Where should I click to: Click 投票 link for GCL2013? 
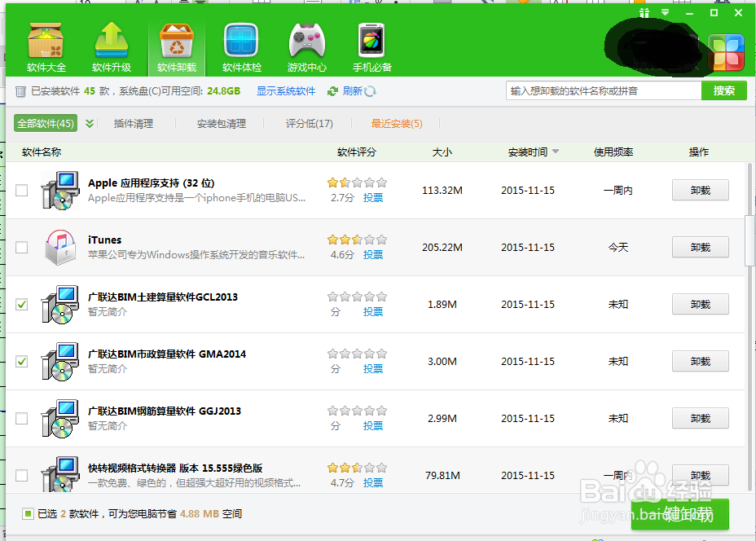click(373, 311)
